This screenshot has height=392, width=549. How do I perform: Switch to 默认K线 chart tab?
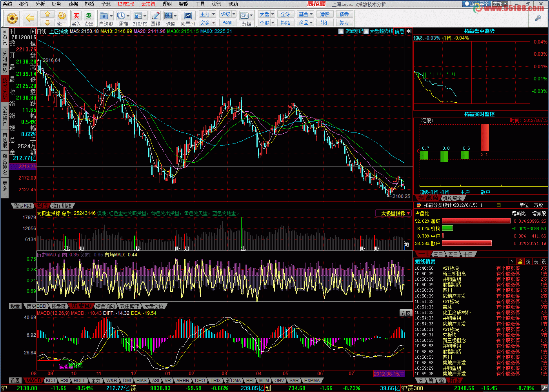click(23, 205)
